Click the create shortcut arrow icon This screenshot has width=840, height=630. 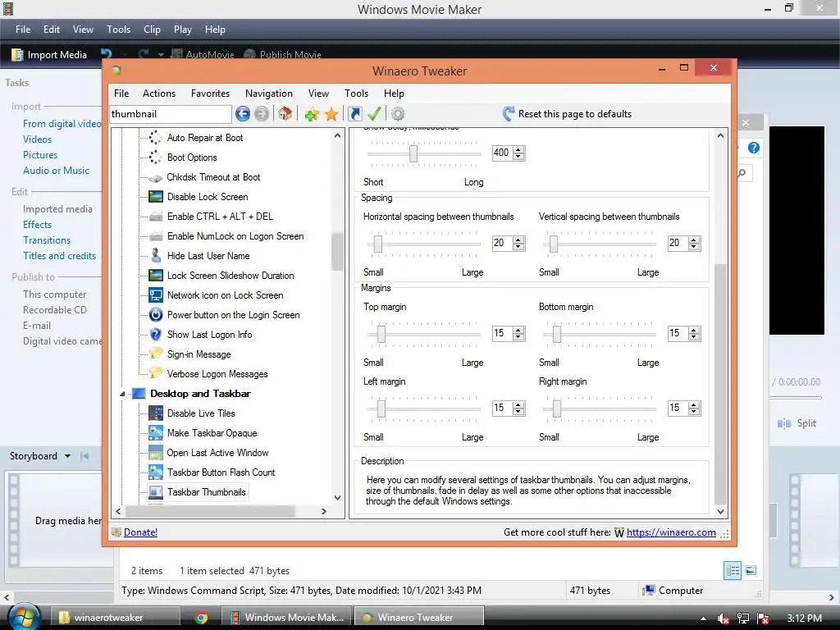354,113
